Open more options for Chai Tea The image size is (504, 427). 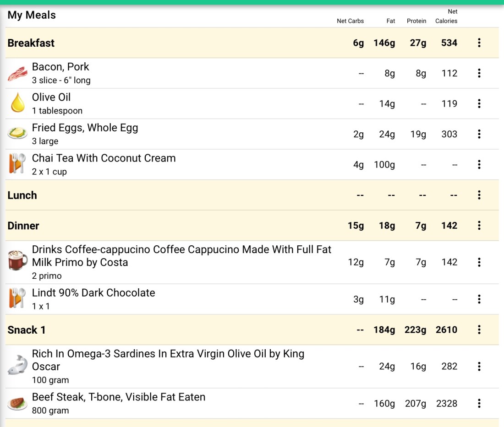[479, 165]
